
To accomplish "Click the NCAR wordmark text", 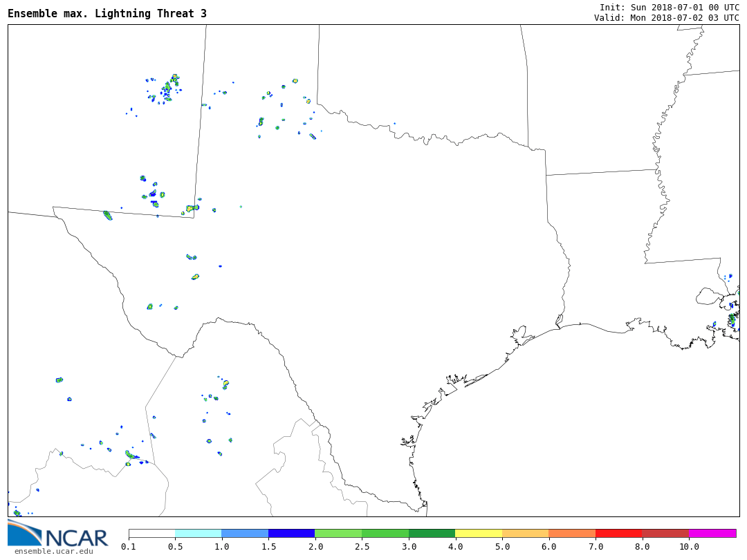I will [x=76, y=537].
